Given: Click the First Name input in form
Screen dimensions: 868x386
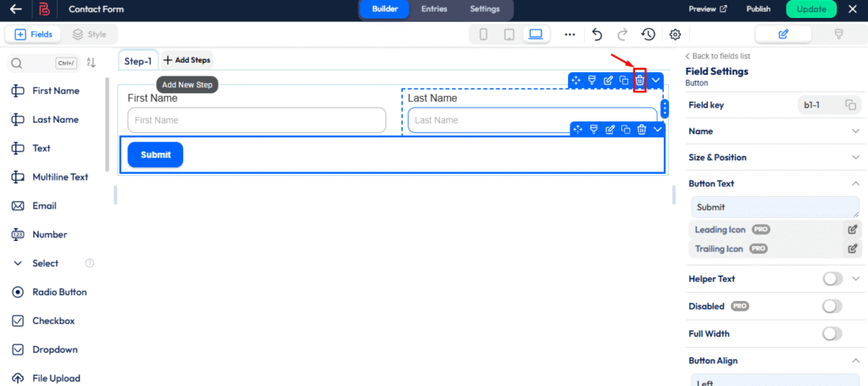Looking at the screenshot, I should point(256,120).
